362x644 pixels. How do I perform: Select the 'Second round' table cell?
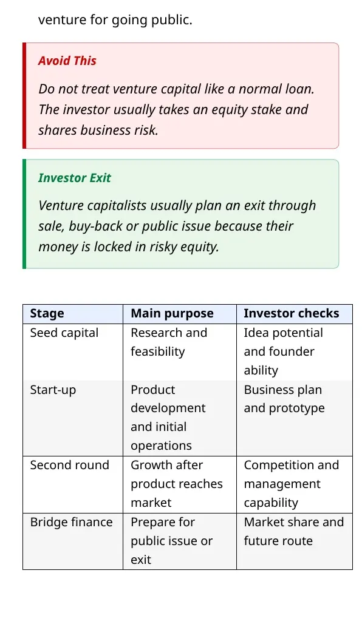click(73, 484)
